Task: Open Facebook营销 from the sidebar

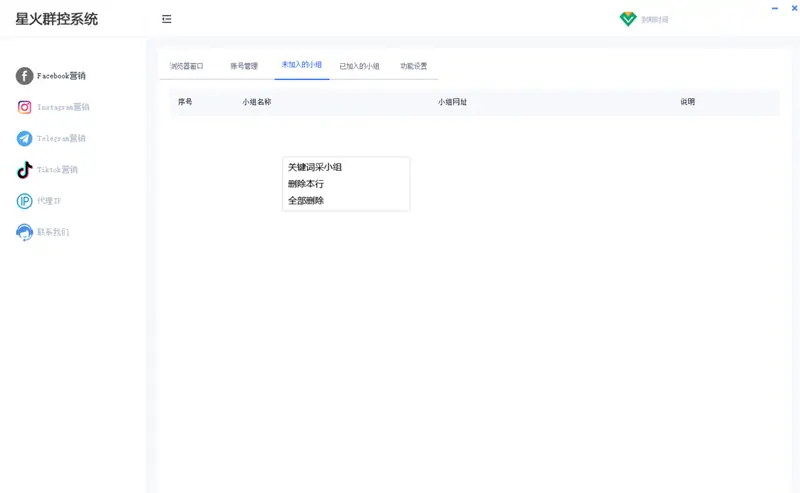Action: click(x=51, y=76)
